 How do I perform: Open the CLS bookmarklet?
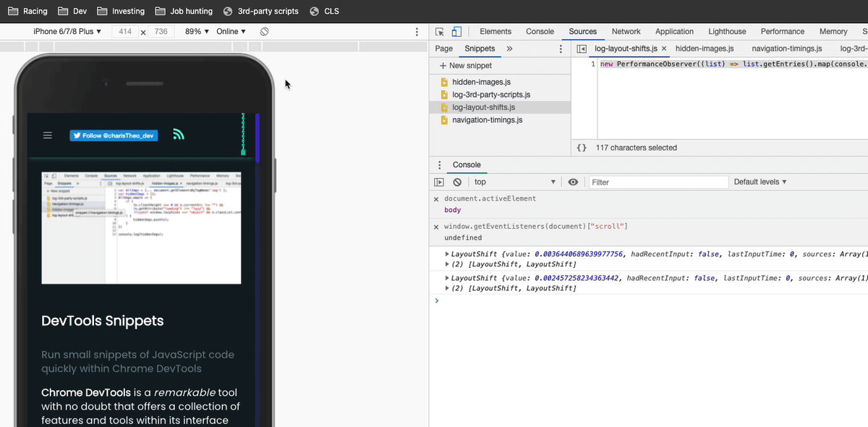324,11
